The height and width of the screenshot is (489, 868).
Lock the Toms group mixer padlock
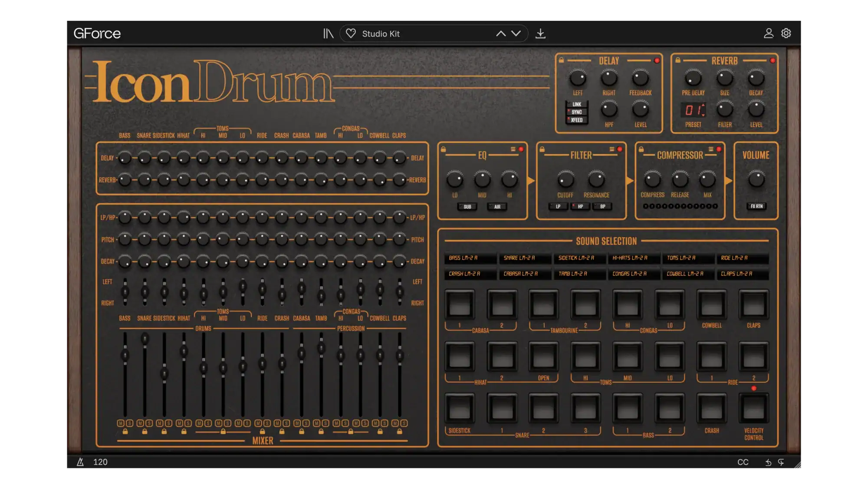[x=223, y=432]
